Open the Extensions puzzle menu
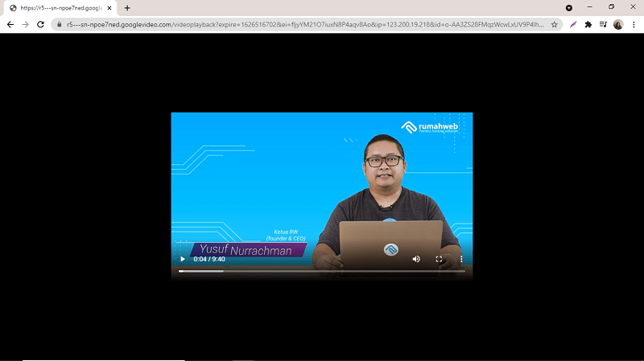Image resolution: width=644 pixels, height=361 pixels. 588,25
